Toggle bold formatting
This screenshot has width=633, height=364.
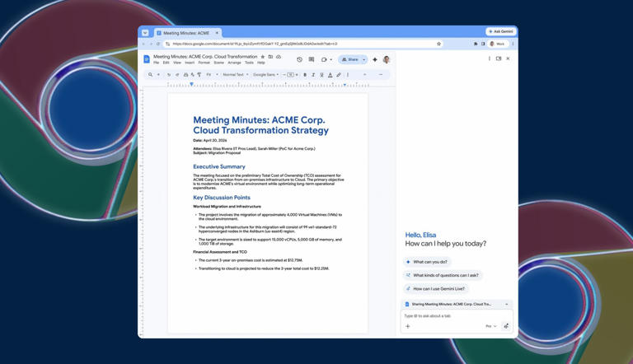coord(305,75)
